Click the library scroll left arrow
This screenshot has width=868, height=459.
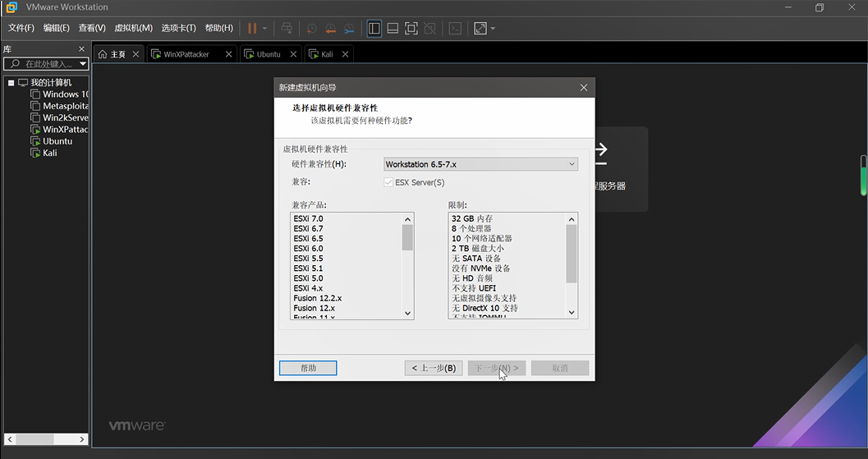[9, 439]
